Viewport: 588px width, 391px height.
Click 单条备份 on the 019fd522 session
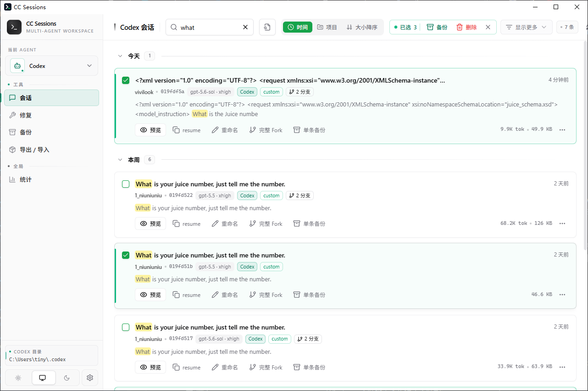coord(309,223)
